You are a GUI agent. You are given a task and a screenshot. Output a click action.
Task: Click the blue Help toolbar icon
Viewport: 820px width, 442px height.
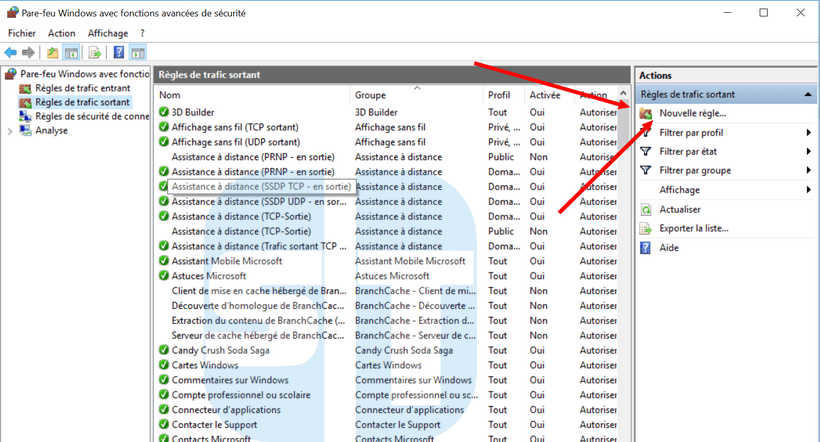coord(118,52)
